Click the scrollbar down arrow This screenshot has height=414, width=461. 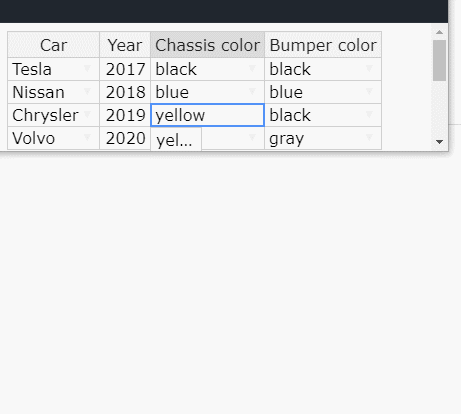coord(439,142)
